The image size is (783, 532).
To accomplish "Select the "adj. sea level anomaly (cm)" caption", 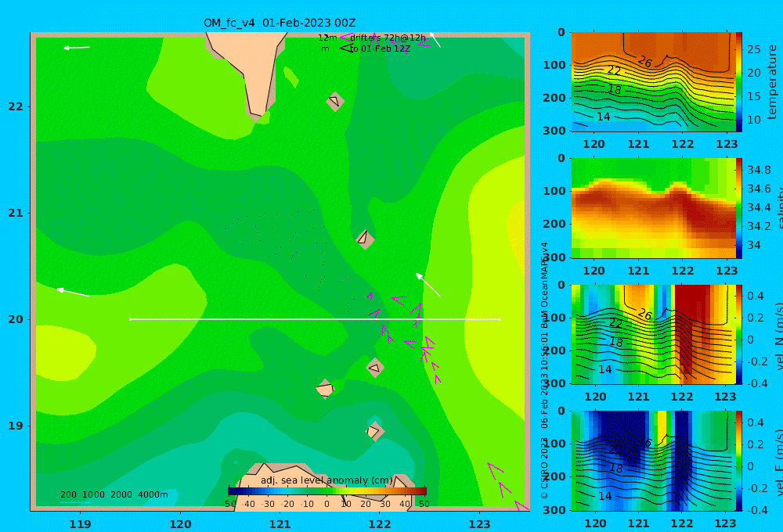I will point(327,480).
